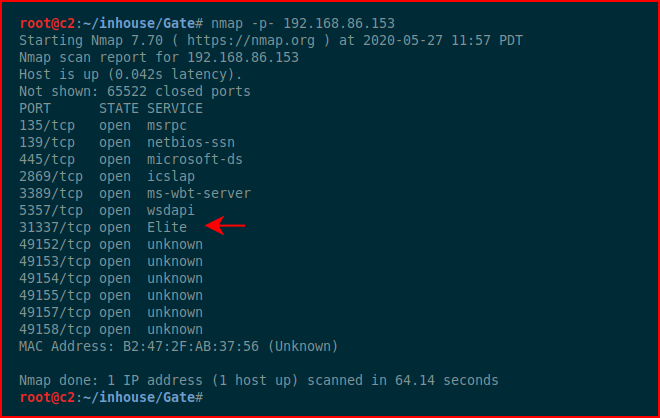Click the MAC Address B2:47:2F:AB:37:56 text
660x418 pixels.
click(178, 346)
